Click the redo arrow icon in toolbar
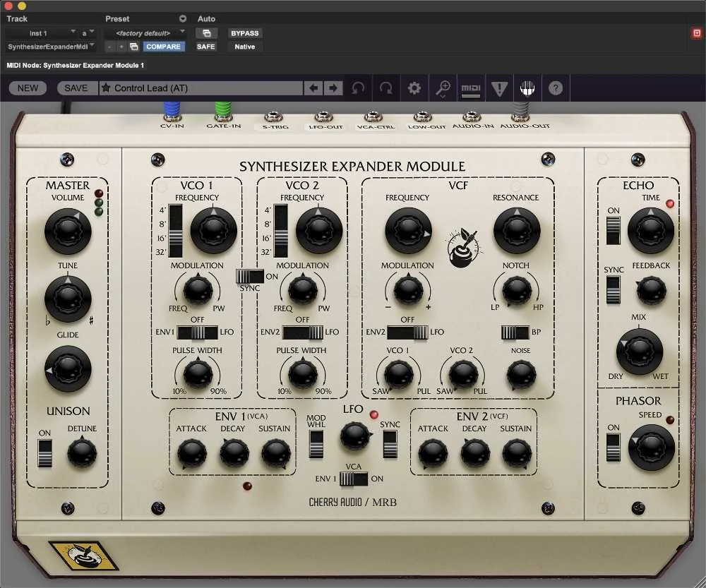Viewport: 706px width, 588px height. (386, 88)
